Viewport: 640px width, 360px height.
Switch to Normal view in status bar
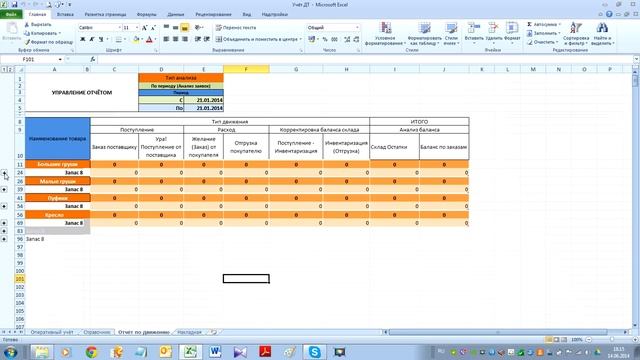[549, 340]
